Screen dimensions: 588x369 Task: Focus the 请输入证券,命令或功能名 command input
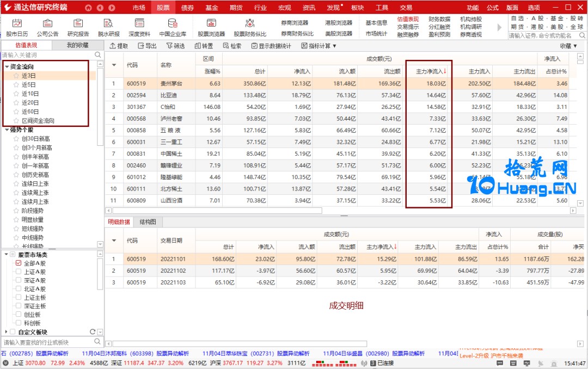543,35
